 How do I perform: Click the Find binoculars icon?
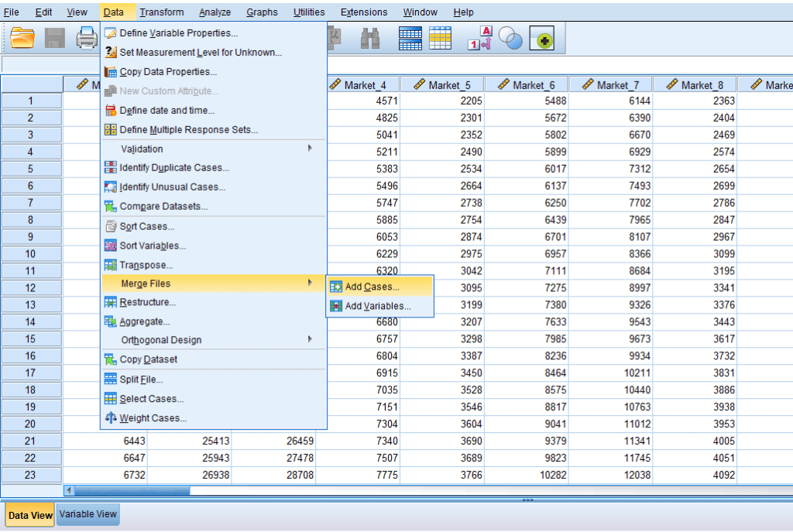[x=369, y=37]
